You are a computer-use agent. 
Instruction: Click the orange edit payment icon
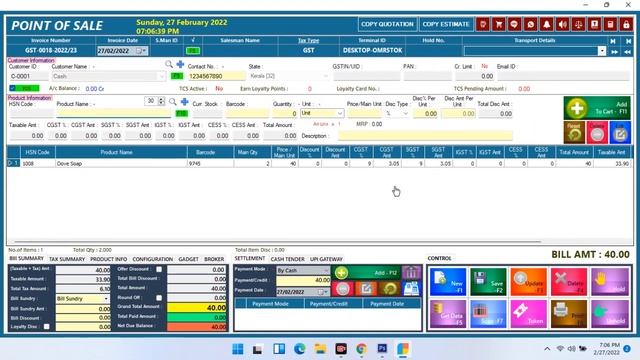(x=366, y=289)
